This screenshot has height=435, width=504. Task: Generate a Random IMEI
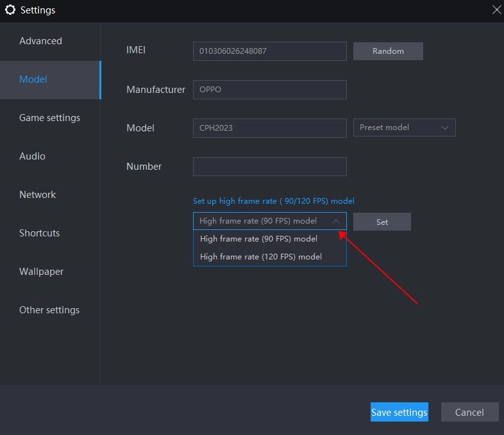click(388, 51)
